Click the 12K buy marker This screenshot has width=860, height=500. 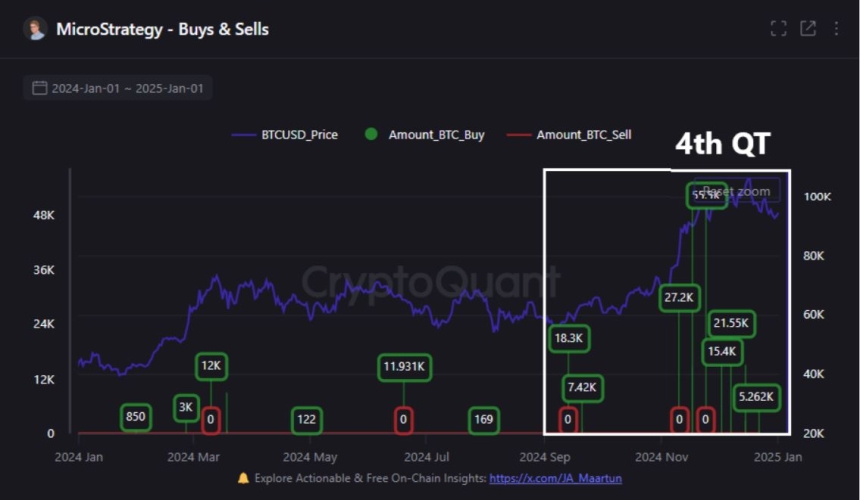(211, 366)
